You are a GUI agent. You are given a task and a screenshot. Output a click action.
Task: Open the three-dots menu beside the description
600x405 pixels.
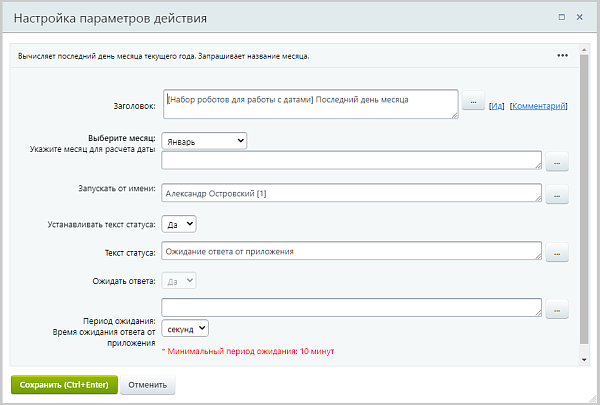[x=562, y=56]
